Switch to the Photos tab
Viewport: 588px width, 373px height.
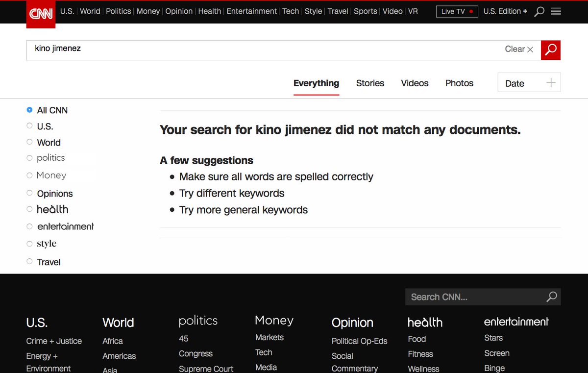point(459,83)
